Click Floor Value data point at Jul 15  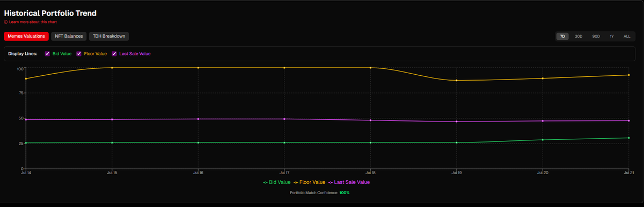(x=112, y=68)
